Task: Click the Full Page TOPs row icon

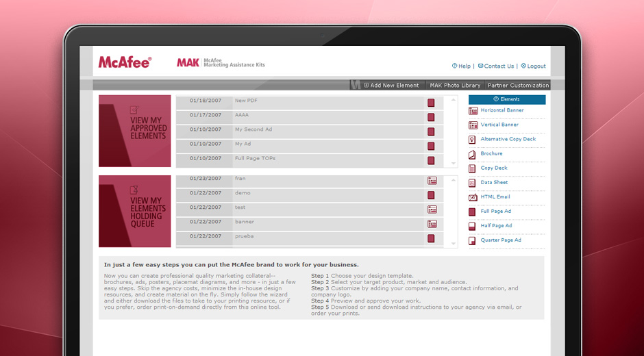Action: point(431,160)
